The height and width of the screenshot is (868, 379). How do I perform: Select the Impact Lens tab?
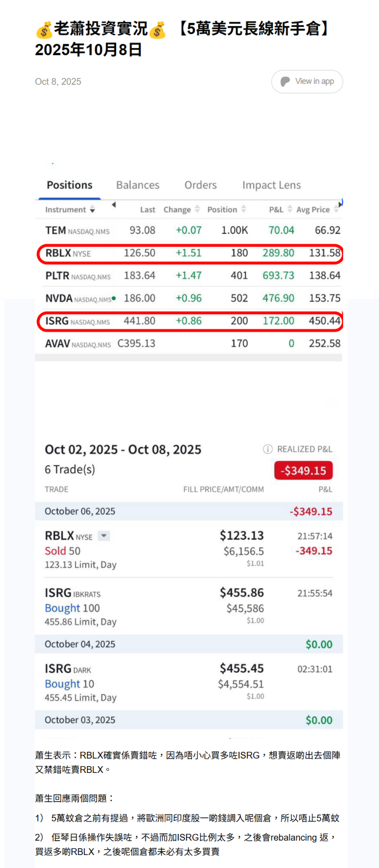pos(271,185)
